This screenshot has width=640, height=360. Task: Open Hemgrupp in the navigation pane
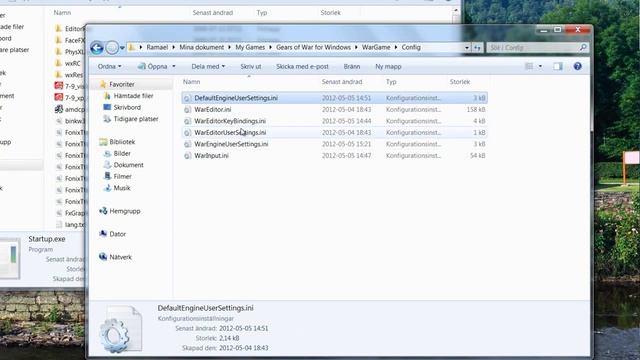(124, 211)
